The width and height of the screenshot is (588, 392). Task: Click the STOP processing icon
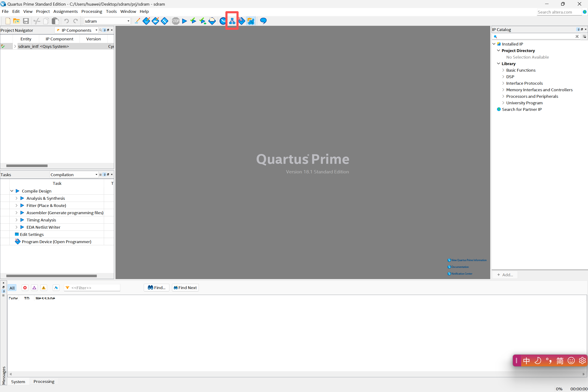[x=175, y=21]
